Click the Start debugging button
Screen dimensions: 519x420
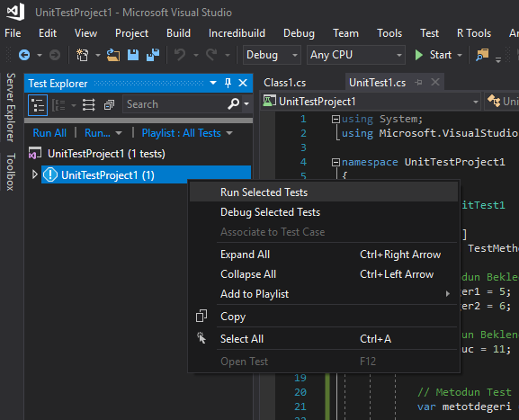point(434,55)
